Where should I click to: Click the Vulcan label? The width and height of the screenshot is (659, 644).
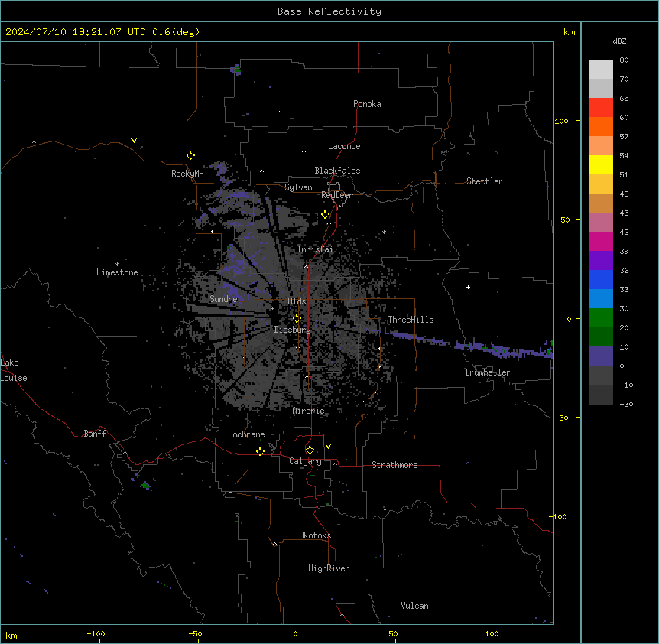click(415, 606)
